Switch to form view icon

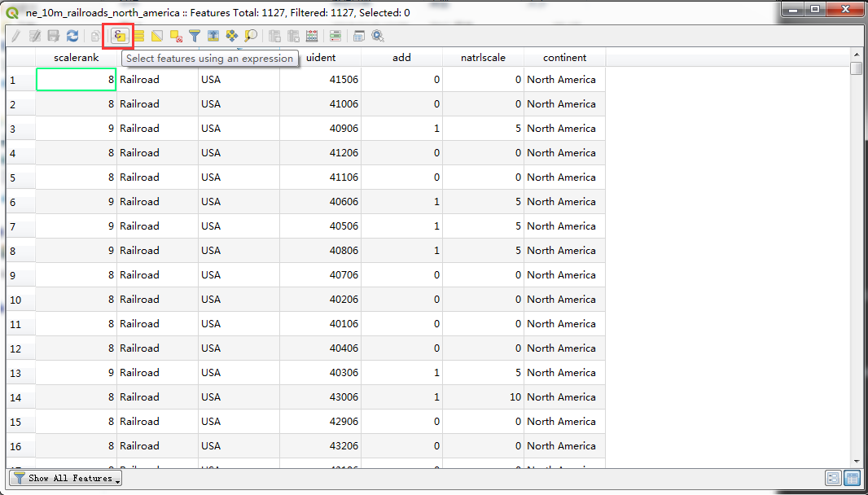(x=832, y=478)
